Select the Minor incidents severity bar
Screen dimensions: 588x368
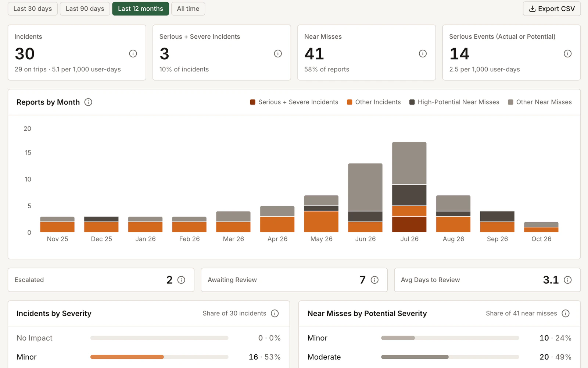click(159, 357)
